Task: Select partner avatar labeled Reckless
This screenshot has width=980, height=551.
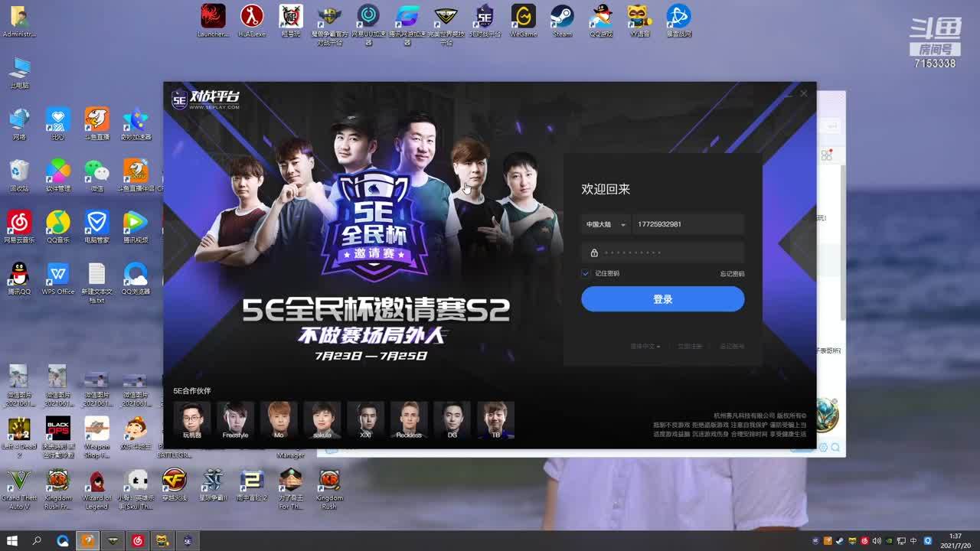Action: tap(409, 418)
